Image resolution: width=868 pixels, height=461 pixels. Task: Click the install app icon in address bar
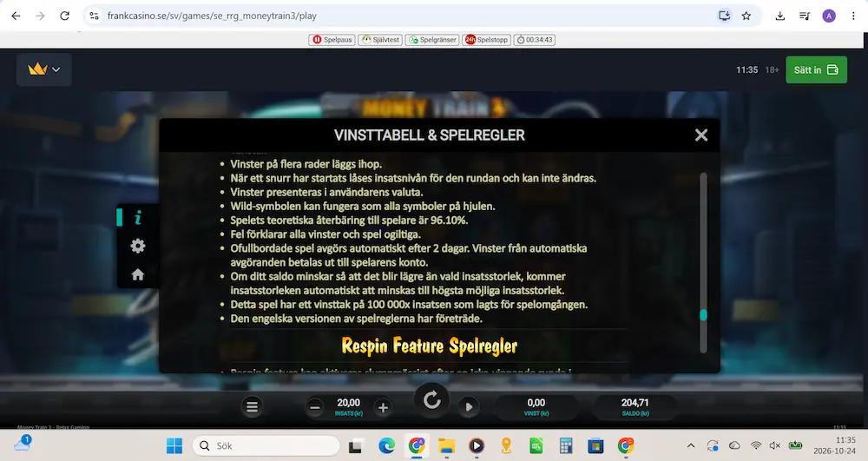point(724,16)
